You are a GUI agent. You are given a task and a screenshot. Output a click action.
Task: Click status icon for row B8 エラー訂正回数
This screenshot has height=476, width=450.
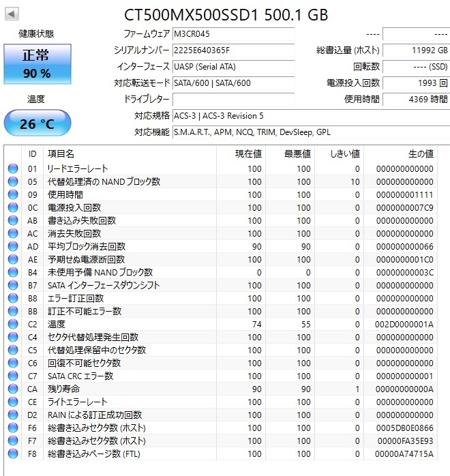[x=13, y=298]
